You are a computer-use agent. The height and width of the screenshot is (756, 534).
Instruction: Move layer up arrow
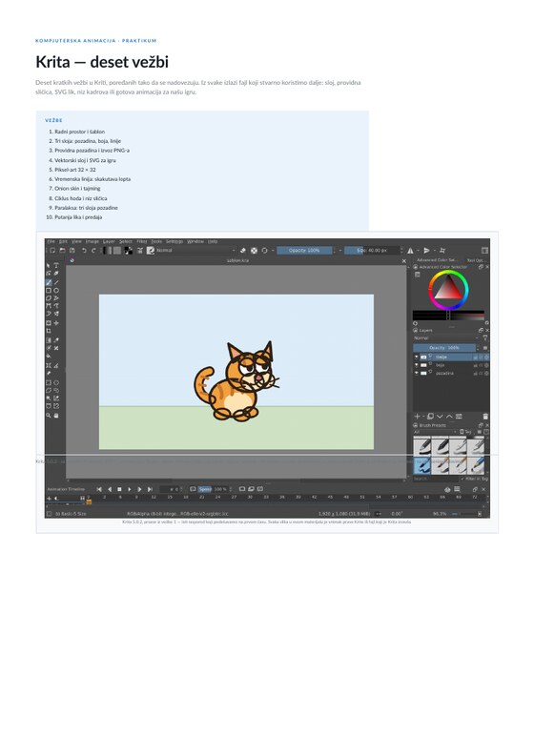pyautogui.click(x=449, y=416)
